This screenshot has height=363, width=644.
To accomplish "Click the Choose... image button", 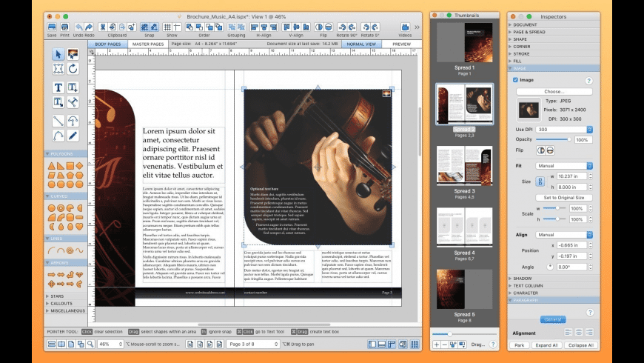I will (554, 92).
